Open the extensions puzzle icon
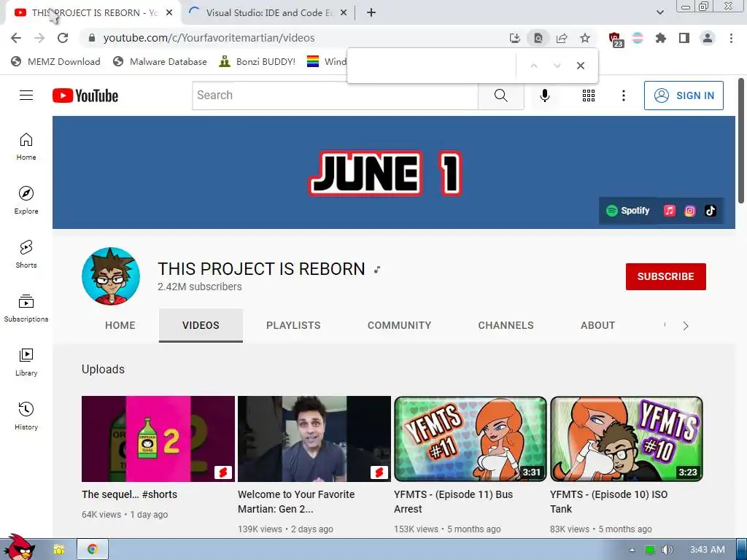This screenshot has width=747, height=560. pos(661,38)
